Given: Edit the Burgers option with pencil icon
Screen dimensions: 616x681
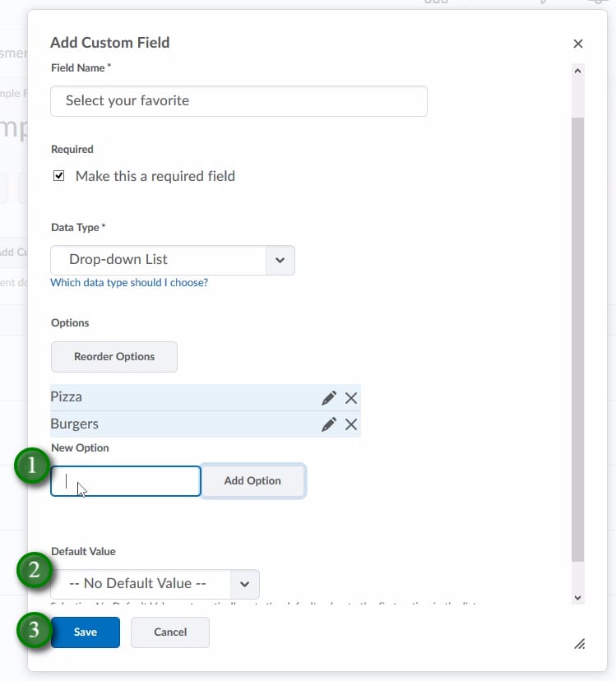Looking at the screenshot, I should pos(329,424).
